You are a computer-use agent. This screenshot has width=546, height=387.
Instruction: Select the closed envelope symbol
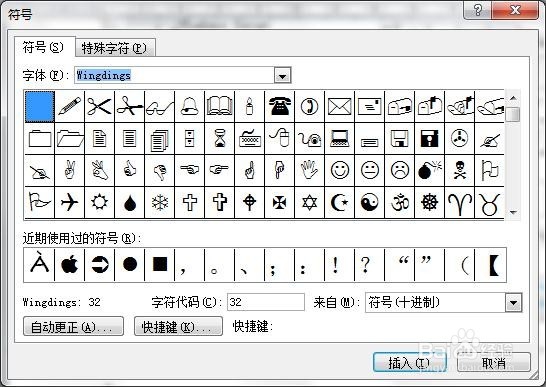[339, 106]
